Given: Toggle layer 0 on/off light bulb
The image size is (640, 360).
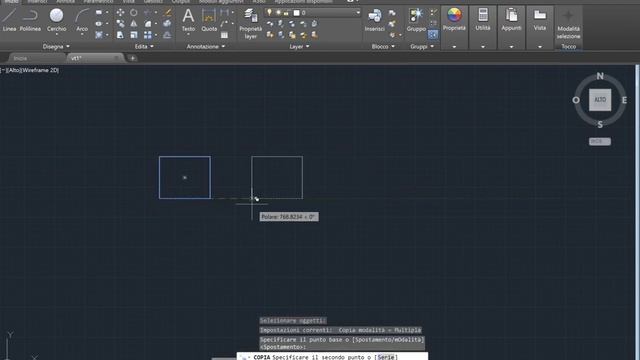Looking at the screenshot, I should click(x=269, y=13).
